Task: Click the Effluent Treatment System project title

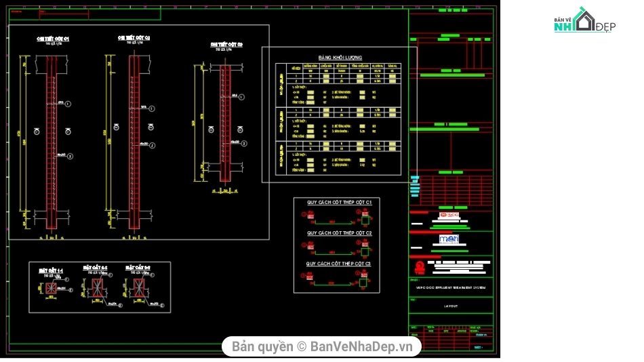Action: tap(451, 288)
